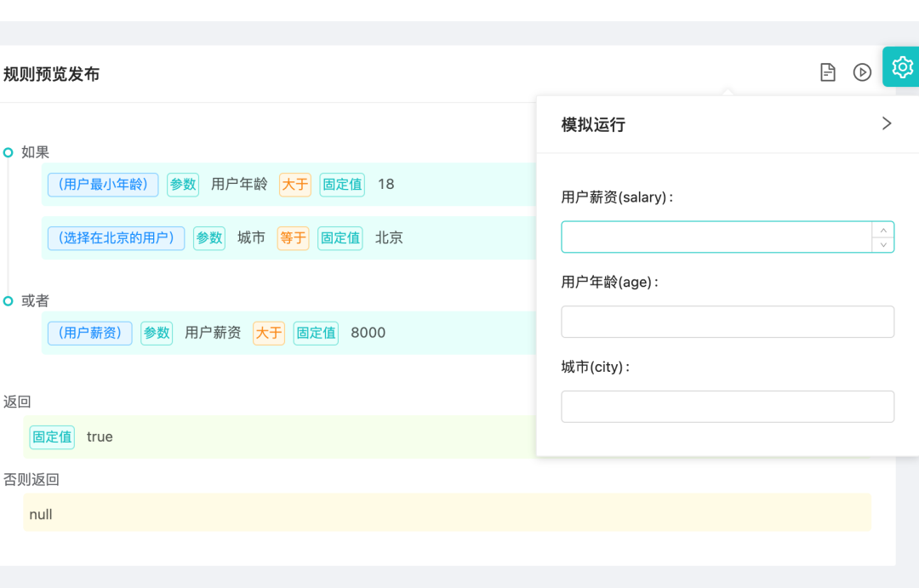Click the (用户薪资) condition pill
Viewport: 919px width, 588px height.
[89, 333]
